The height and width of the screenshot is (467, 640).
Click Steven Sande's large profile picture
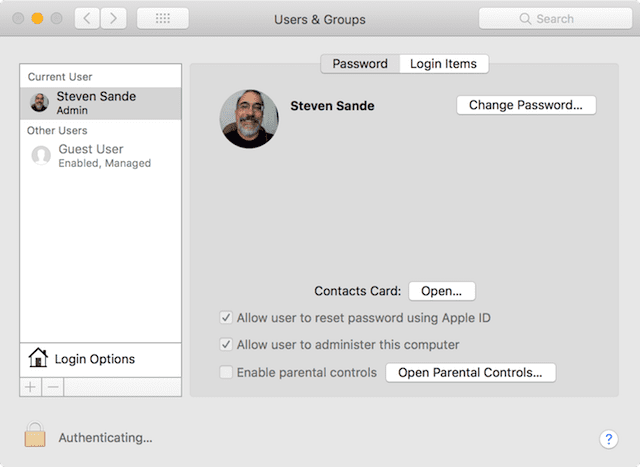click(x=249, y=119)
